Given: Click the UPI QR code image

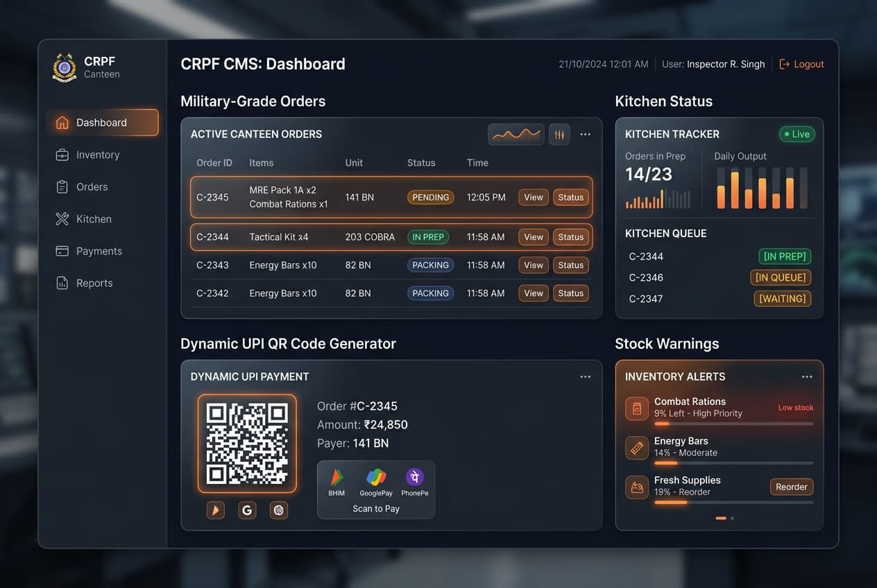Looking at the screenshot, I should click(247, 444).
